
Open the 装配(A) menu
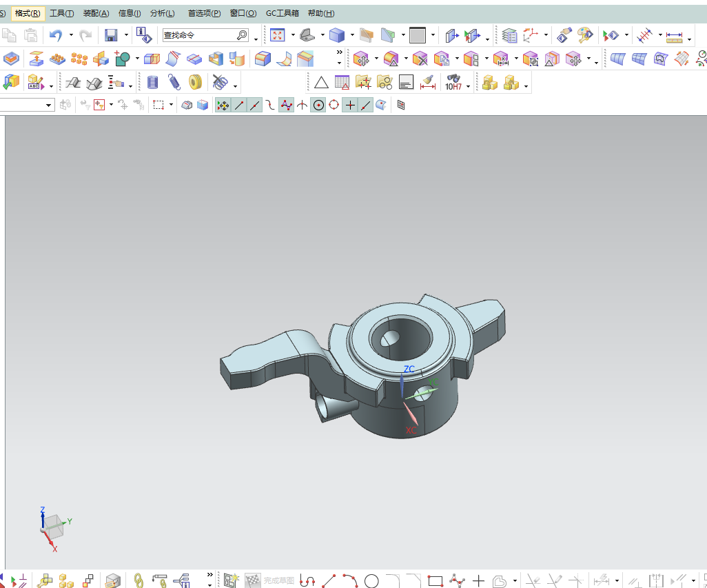96,13
